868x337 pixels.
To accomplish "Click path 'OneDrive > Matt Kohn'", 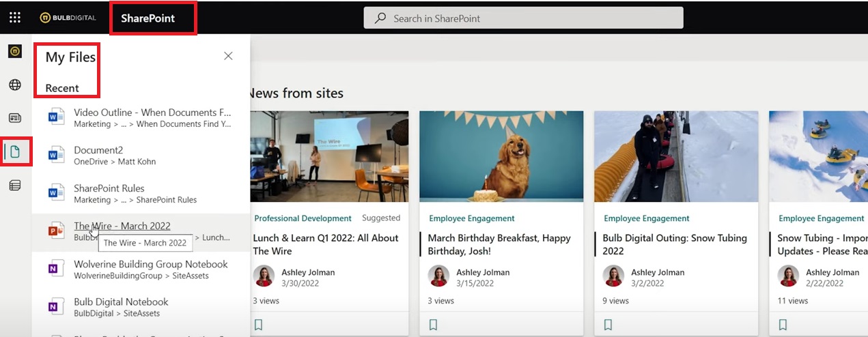I will point(115,162).
